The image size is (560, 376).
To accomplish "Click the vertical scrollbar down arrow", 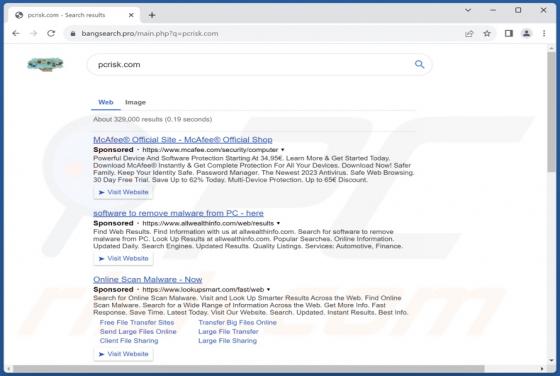I will click(x=551, y=360).
